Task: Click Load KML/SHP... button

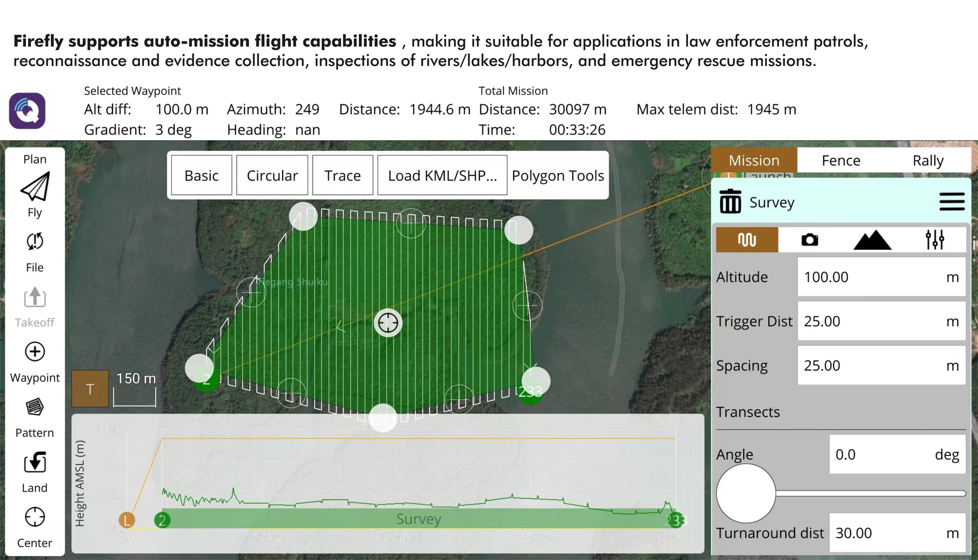Action: click(442, 175)
